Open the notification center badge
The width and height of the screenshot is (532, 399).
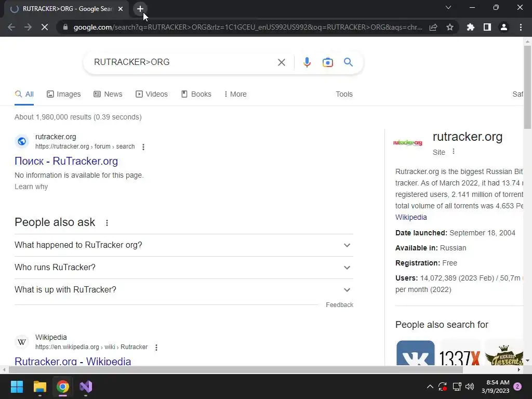tap(518, 387)
